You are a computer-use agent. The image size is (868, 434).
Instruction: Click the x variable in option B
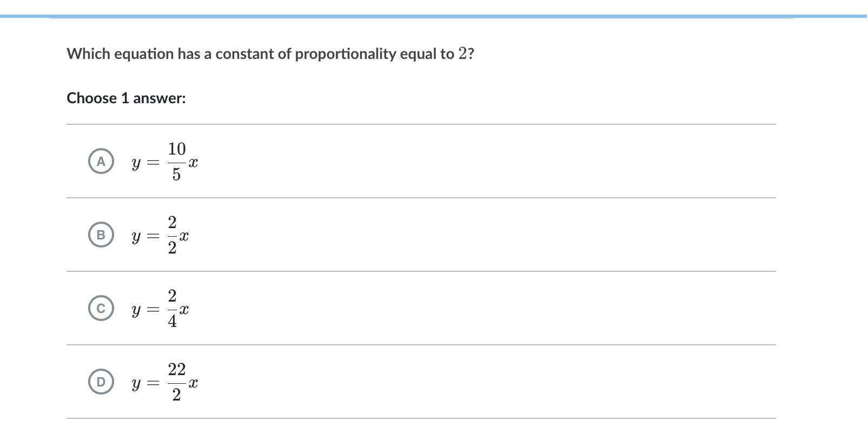[x=184, y=236]
